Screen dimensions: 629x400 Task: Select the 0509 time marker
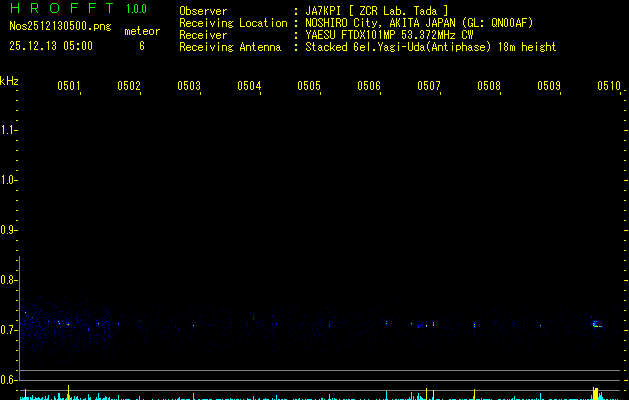pos(549,86)
